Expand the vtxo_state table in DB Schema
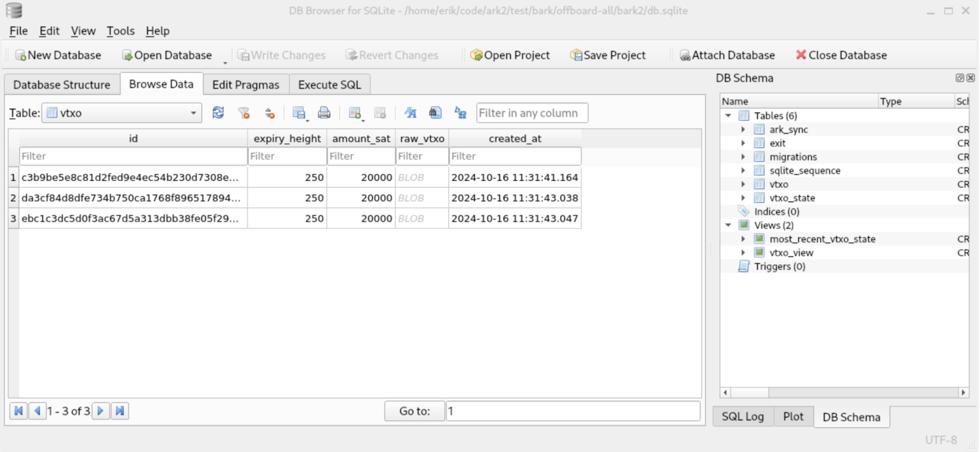 [x=743, y=197]
